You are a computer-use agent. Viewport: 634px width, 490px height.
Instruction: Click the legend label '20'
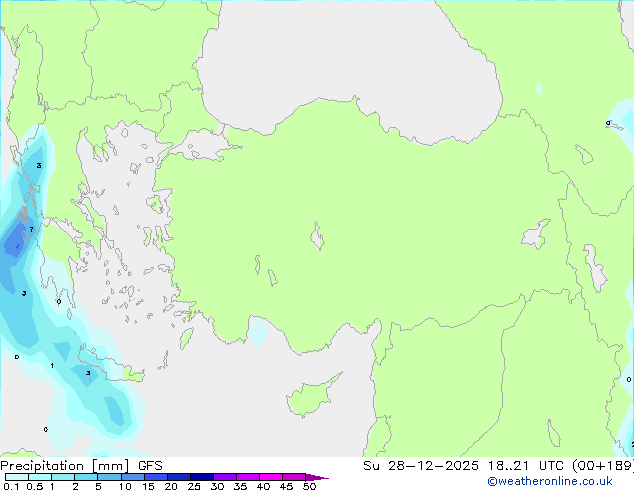(171, 486)
